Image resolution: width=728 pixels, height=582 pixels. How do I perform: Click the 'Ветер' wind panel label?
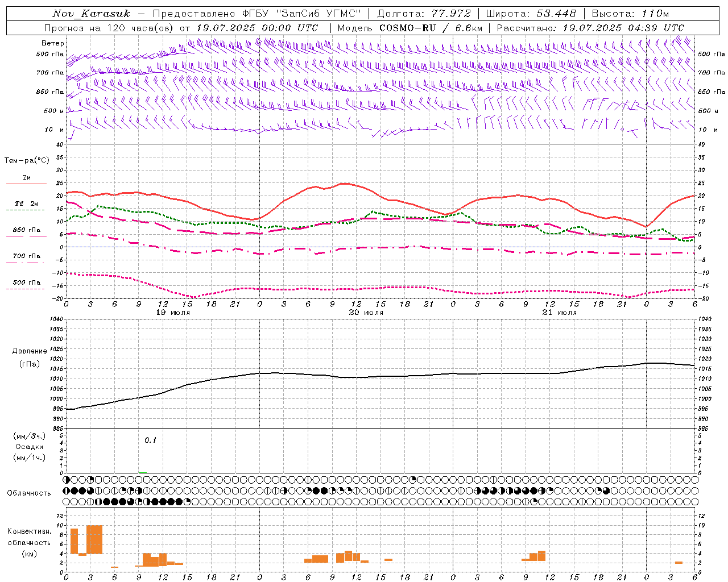53,43
